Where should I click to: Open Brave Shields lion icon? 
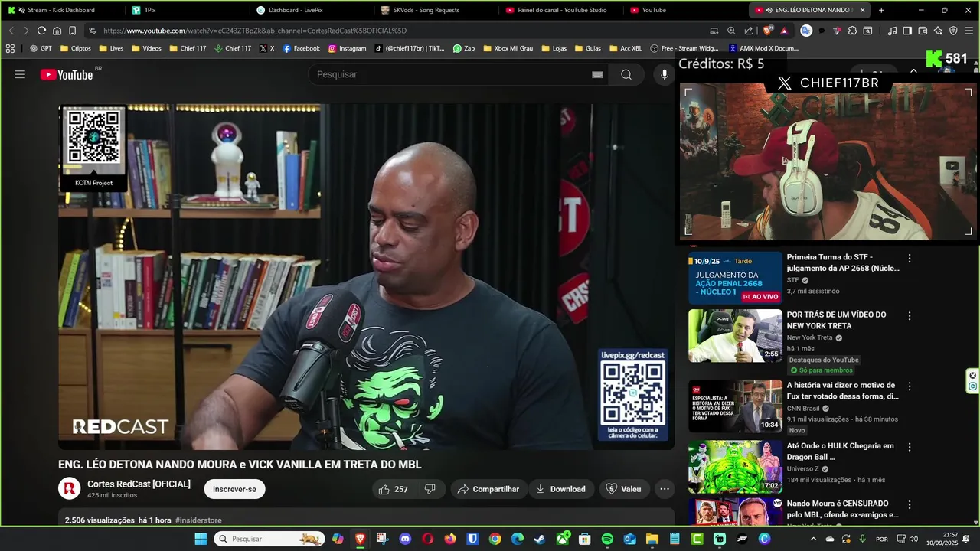pos(768,31)
